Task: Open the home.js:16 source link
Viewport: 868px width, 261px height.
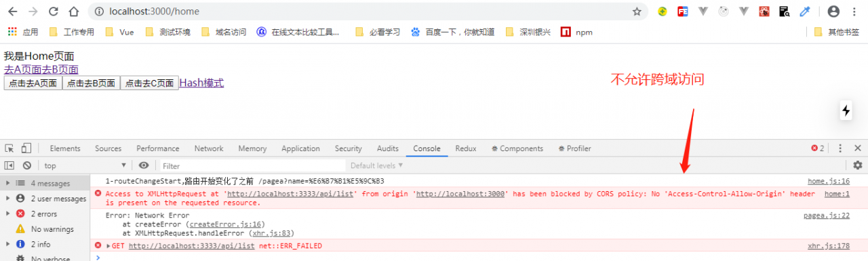Action: pos(829,181)
